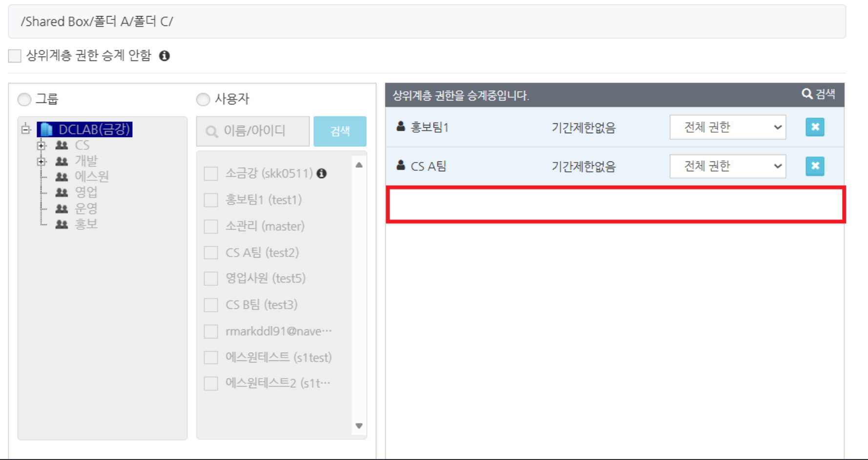Viewport: 868px width, 460px height.
Task: Enable 상위계층 권한 승계 안함 checkbox
Action: tap(15, 56)
